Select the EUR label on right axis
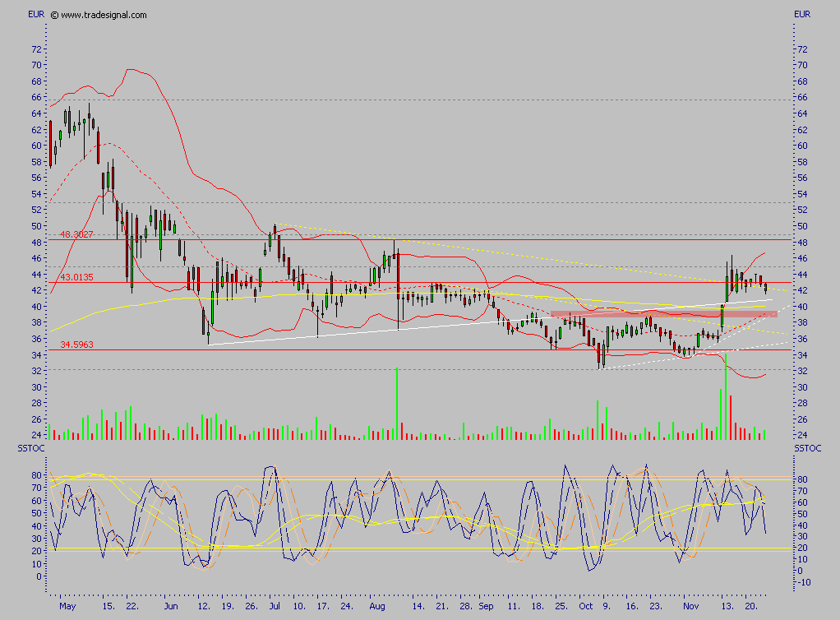840x620 pixels. tap(804, 14)
